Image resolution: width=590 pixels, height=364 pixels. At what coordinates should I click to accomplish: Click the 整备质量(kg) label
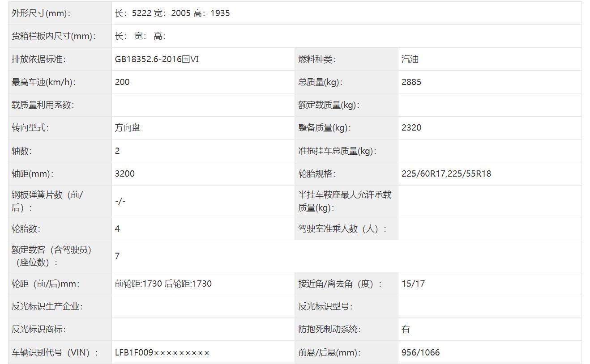[325, 127]
